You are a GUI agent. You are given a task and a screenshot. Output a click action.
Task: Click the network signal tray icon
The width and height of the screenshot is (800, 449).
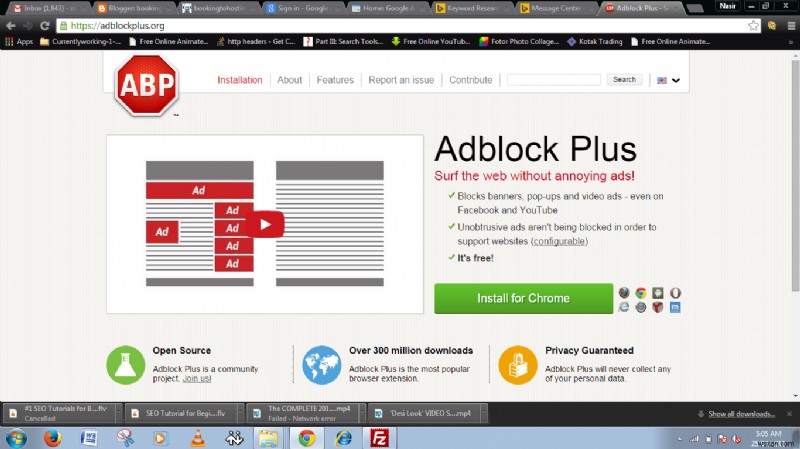pos(694,439)
